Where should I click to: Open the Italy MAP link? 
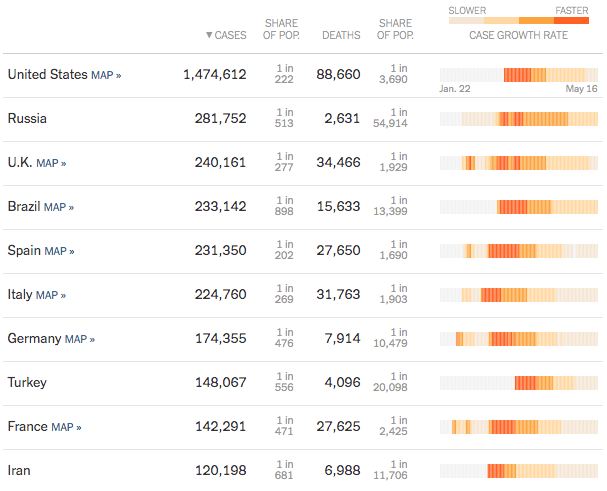click(x=51, y=295)
